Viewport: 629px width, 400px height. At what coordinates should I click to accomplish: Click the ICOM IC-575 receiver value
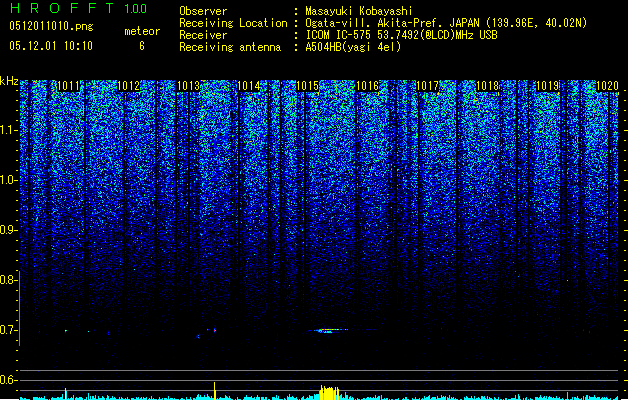(401, 35)
